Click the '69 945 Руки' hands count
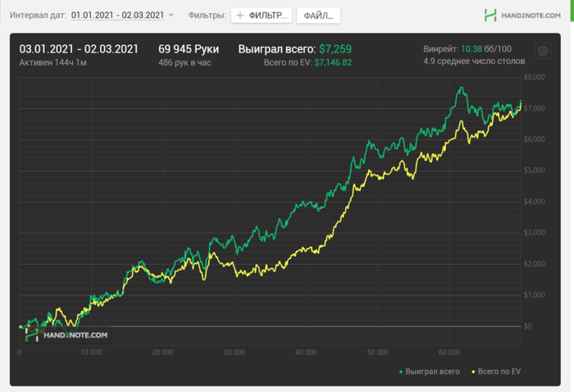The height and width of the screenshot is (392, 574). point(189,49)
